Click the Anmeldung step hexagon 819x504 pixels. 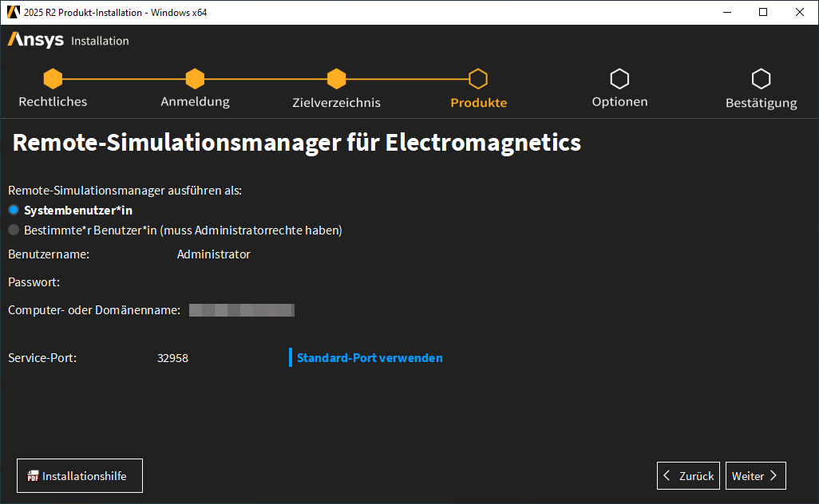[x=195, y=79]
